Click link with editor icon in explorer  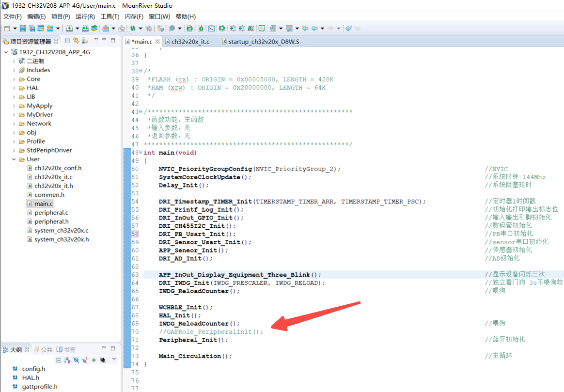pyautogui.click(x=76, y=41)
